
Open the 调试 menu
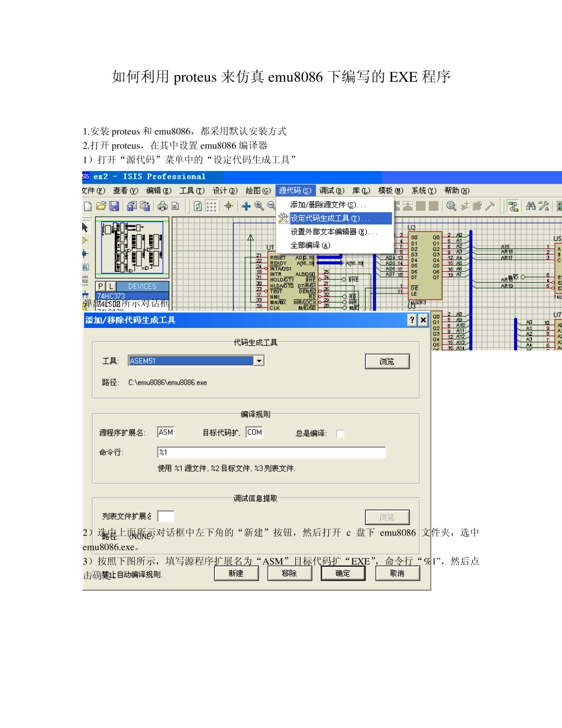pos(332,191)
